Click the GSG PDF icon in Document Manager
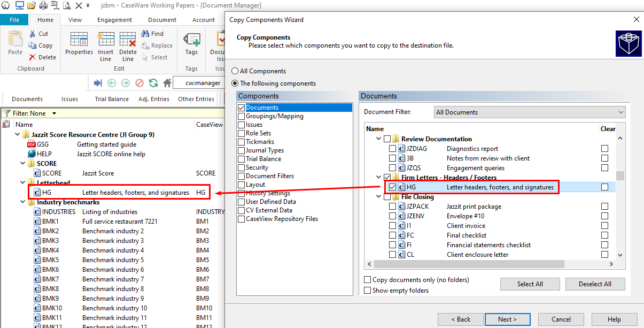Screen dimensions: 644x328 pyautogui.click(x=31, y=144)
